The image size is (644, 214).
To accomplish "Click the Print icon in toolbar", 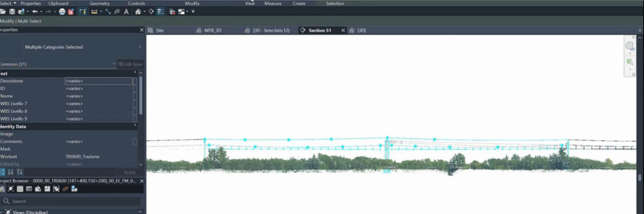I will tap(62, 12).
